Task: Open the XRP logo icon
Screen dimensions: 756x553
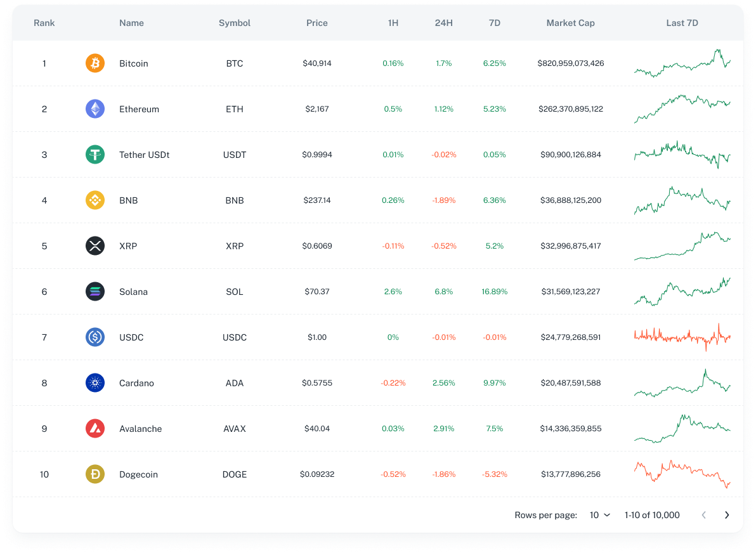Action: 95,246
